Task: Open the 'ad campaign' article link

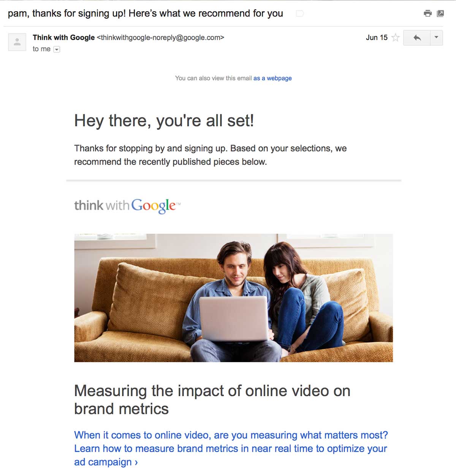Action: pos(103,462)
